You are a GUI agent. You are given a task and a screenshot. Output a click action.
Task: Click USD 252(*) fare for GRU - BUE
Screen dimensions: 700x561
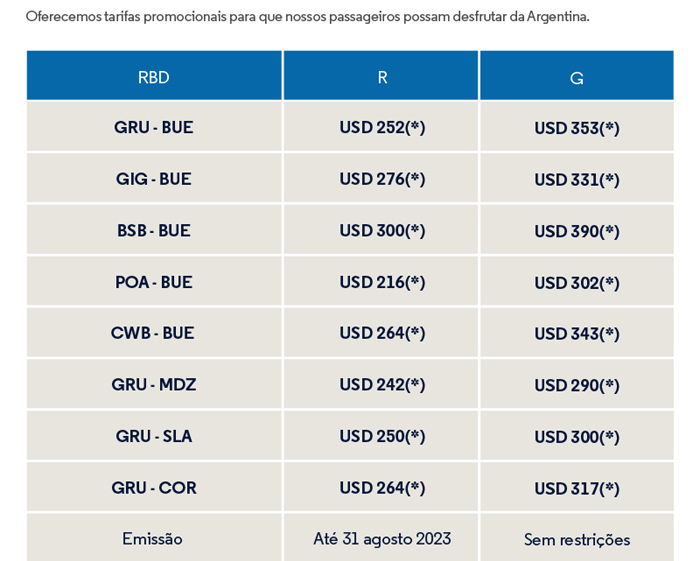coord(381,126)
